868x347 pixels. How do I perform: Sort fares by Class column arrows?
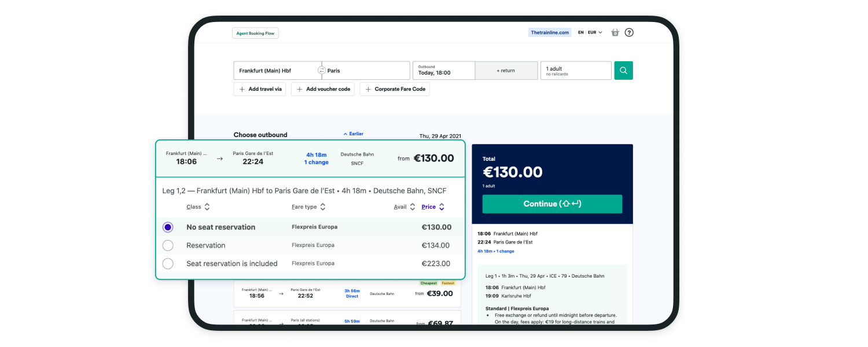(207, 207)
